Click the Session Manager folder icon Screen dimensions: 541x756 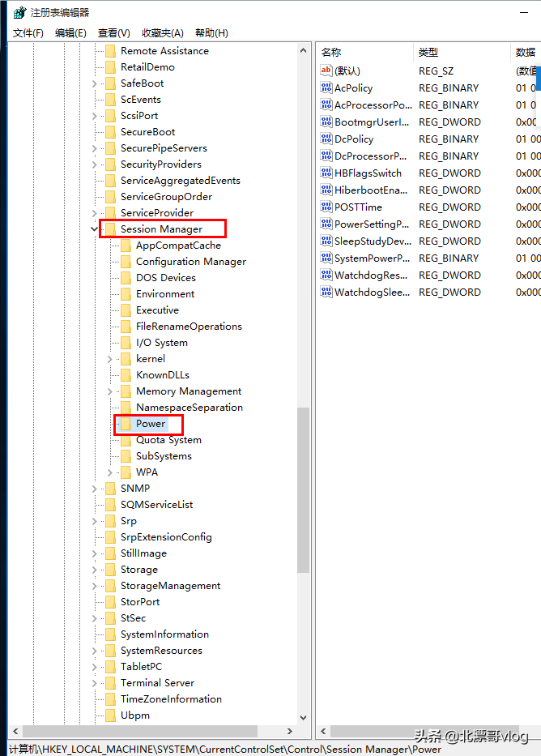click(110, 229)
